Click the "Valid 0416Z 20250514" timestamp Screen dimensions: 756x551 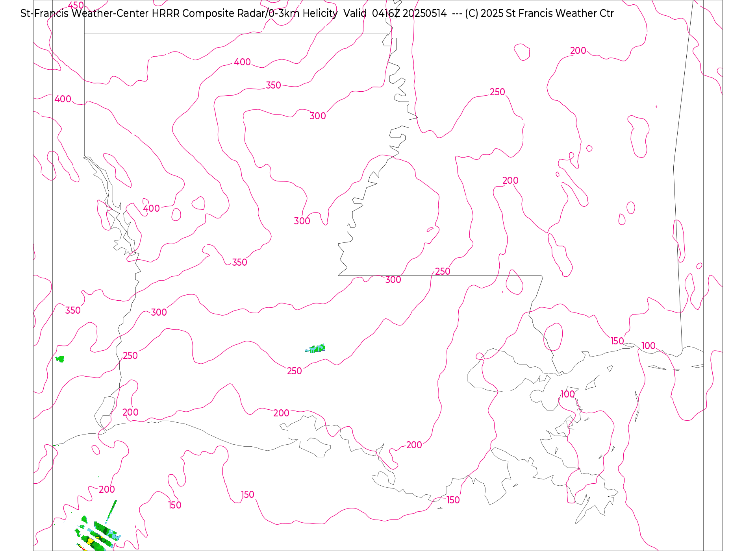pyautogui.click(x=395, y=13)
